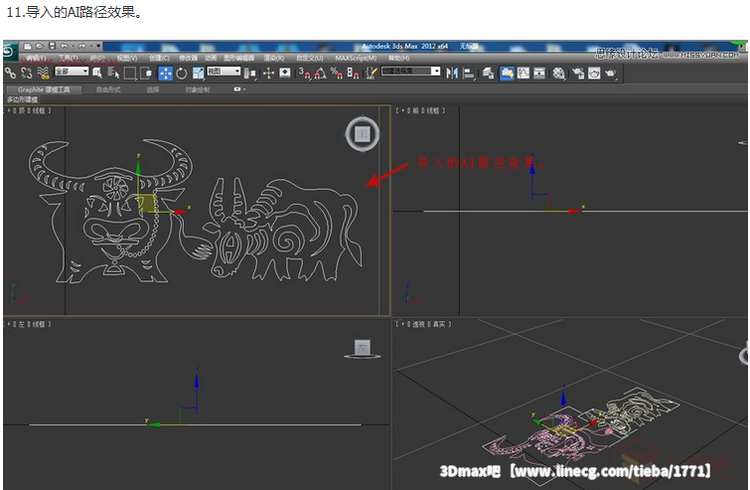Open the Select by Name dialog icon
Screen dimensions: 750x490
pyautogui.click(x=113, y=73)
